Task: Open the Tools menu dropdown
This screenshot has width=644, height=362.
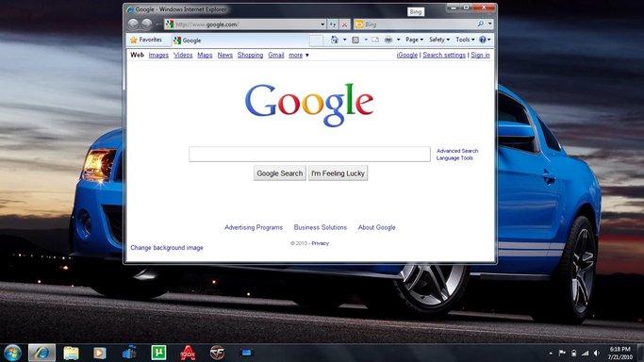Action: pyautogui.click(x=465, y=40)
